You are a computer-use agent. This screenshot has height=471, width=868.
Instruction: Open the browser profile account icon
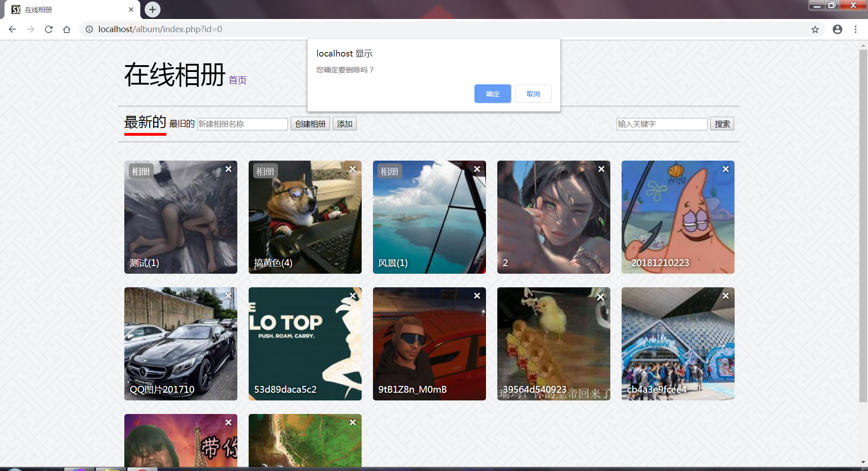click(837, 29)
